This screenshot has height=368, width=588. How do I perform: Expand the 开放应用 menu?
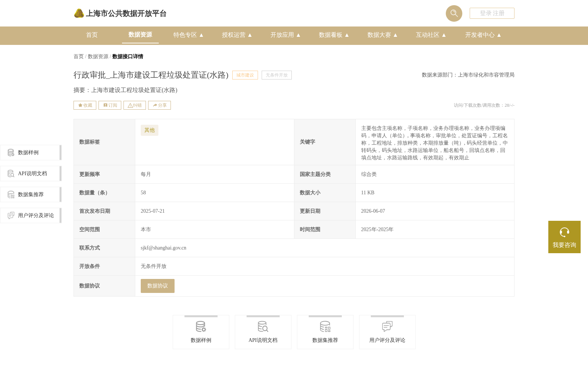286,35
